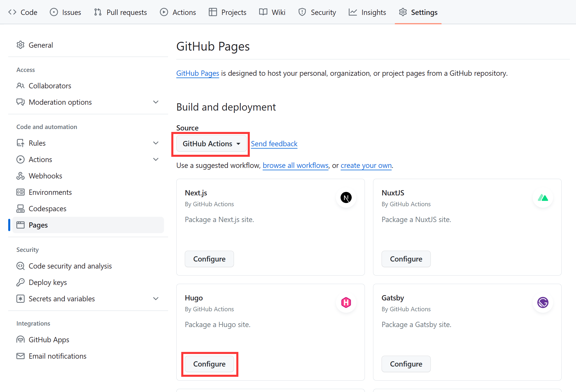Click the Gatsby purple logo
This screenshot has height=392, width=576.
(x=543, y=302)
